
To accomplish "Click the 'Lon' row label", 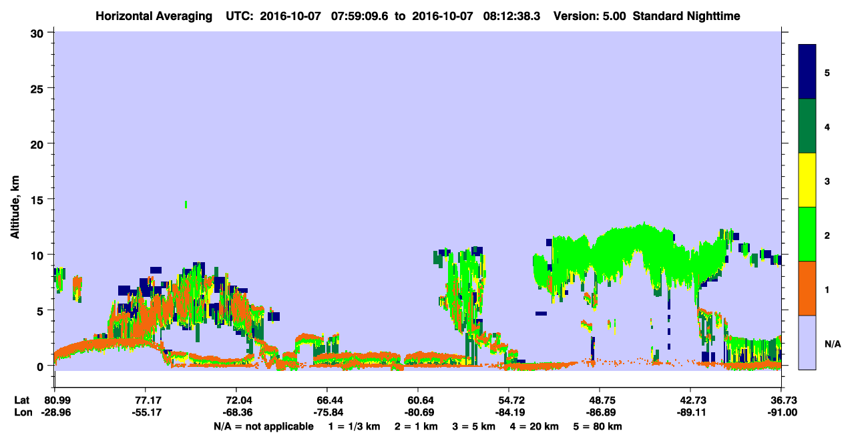I will click(x=23, y=413).
